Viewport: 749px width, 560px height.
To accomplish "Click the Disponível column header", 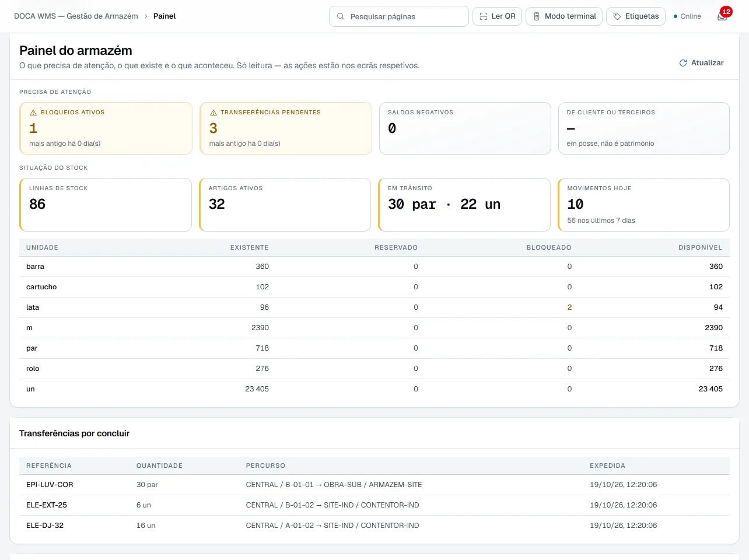I will [x=701, y=247].
